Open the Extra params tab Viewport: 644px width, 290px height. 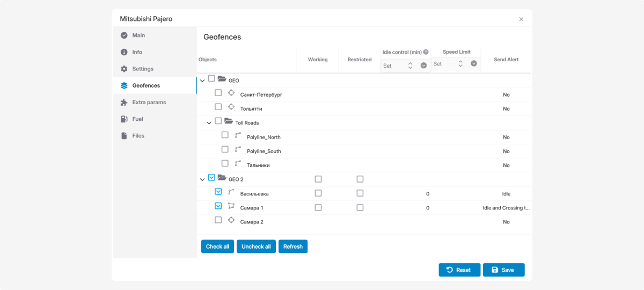(x=149, y=102)
